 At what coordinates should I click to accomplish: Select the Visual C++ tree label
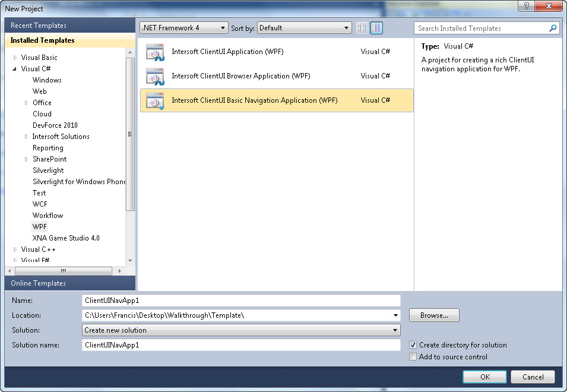39,249
